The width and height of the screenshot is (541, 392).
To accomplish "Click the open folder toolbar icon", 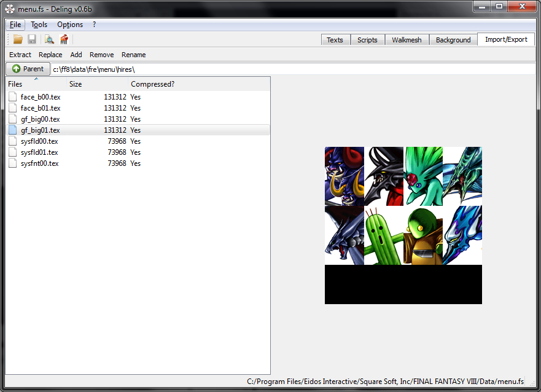I will pos(18,39).
